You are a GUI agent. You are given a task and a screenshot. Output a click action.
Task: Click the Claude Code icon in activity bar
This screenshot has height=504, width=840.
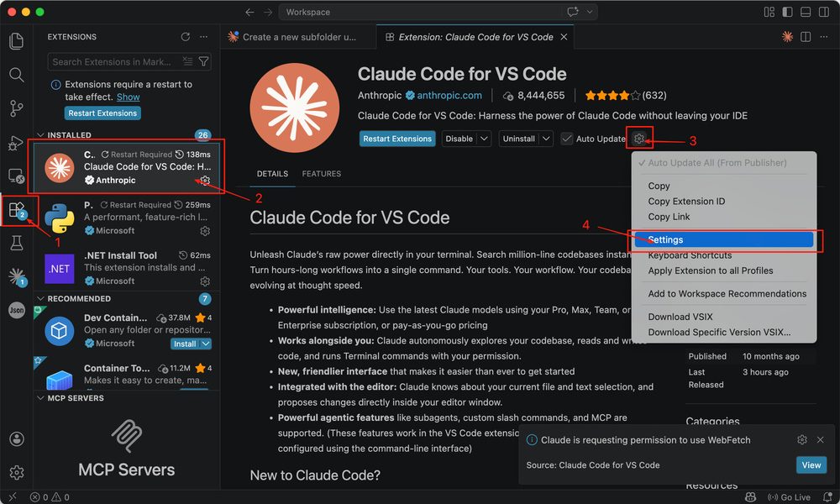pos(16,276)
